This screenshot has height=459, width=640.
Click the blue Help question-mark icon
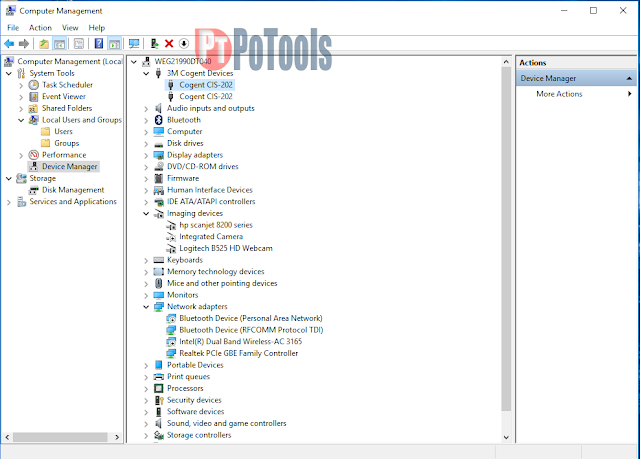pos(99,44)
